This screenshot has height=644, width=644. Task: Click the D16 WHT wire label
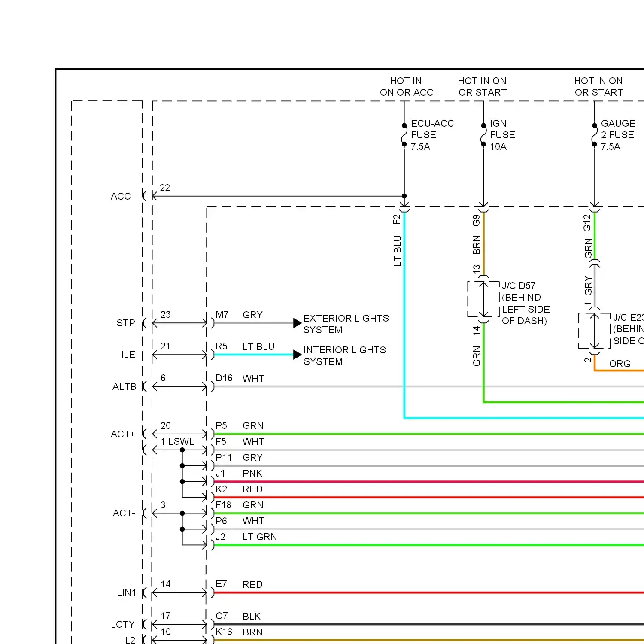[x=240, y=378]
